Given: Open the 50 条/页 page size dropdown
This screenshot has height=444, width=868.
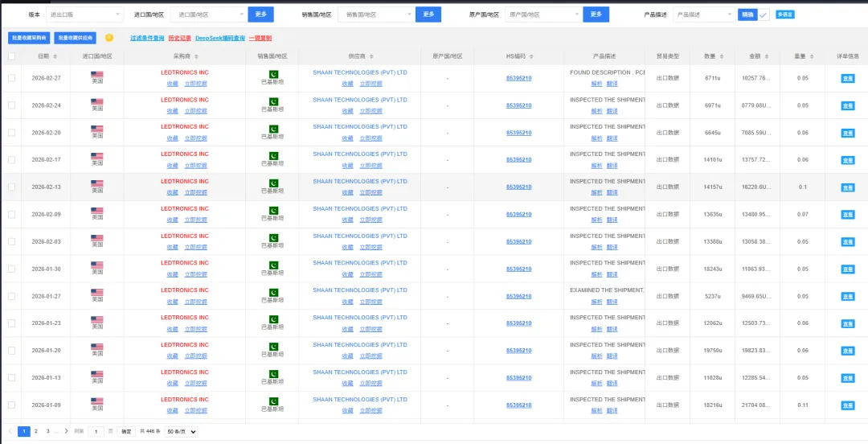Looking at the screenshot, I should (x=181, y=431).
